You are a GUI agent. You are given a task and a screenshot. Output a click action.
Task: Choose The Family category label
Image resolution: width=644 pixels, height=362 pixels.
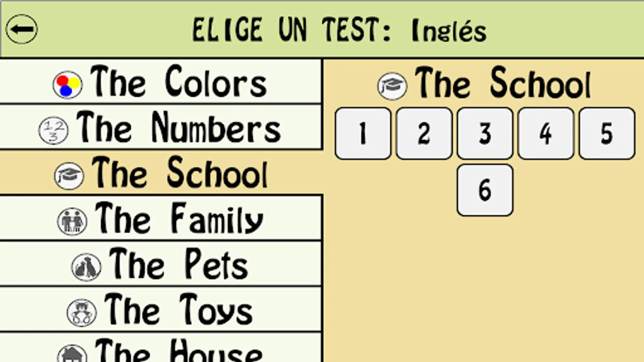click(x=179, y=219)
